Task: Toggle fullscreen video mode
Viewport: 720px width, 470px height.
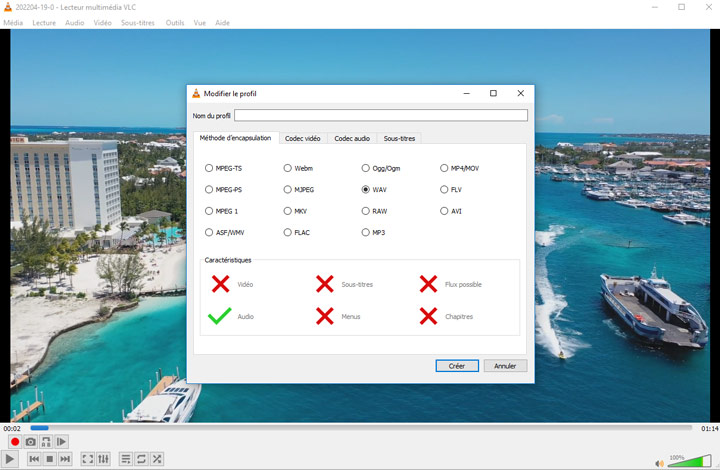Action: [x=87, y=459]
